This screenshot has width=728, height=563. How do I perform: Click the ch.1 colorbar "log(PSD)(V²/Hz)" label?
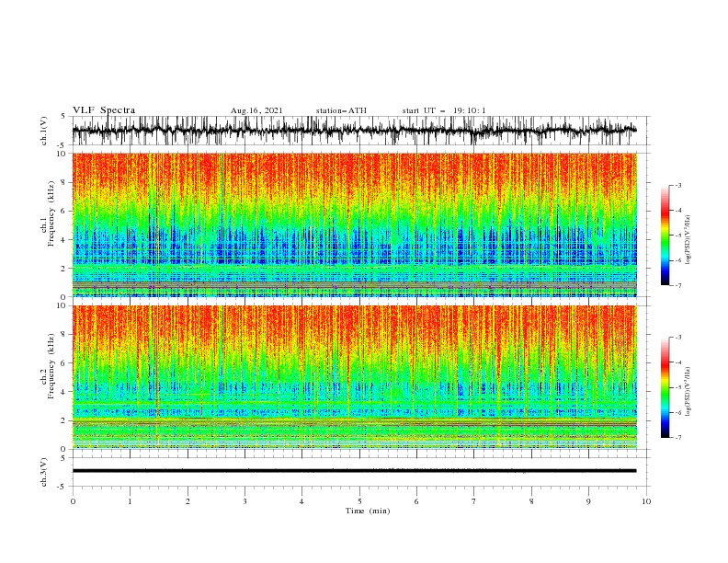[x=688, y=240]
